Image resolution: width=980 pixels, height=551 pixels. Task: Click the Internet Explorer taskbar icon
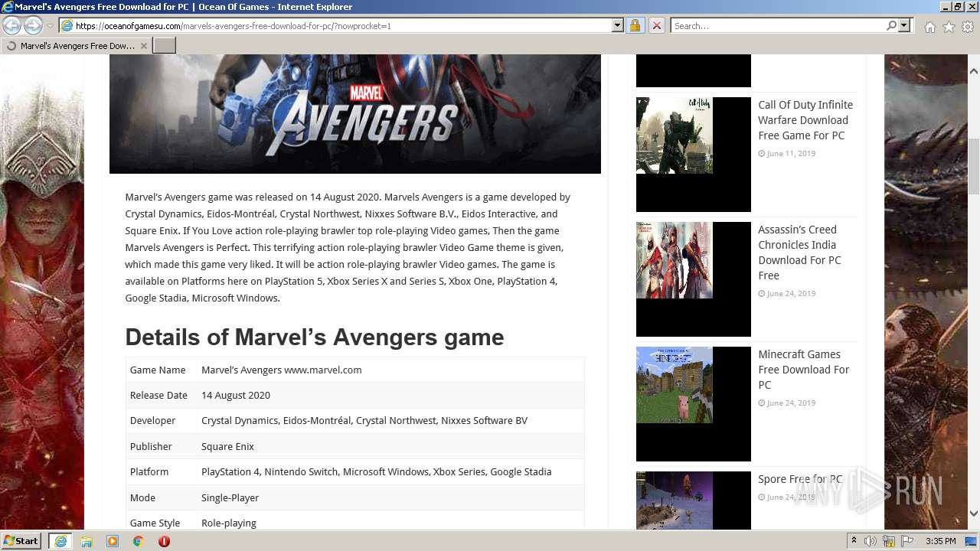click(x=60, y=541)
